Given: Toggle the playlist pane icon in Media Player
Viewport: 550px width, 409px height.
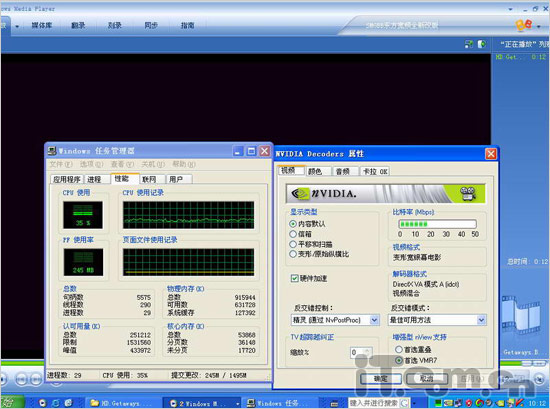Looking at the screenshot, I should [x=482, y=44].
